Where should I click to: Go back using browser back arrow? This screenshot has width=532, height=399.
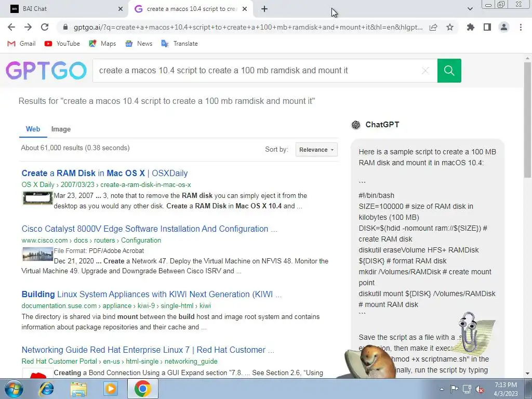(x=11, y=27)
